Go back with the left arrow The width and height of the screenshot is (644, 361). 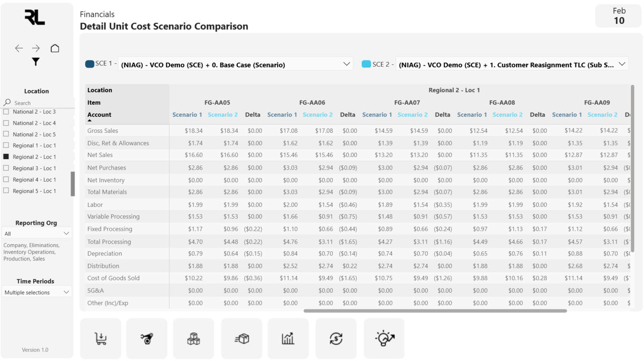click(x=19, y=49)
